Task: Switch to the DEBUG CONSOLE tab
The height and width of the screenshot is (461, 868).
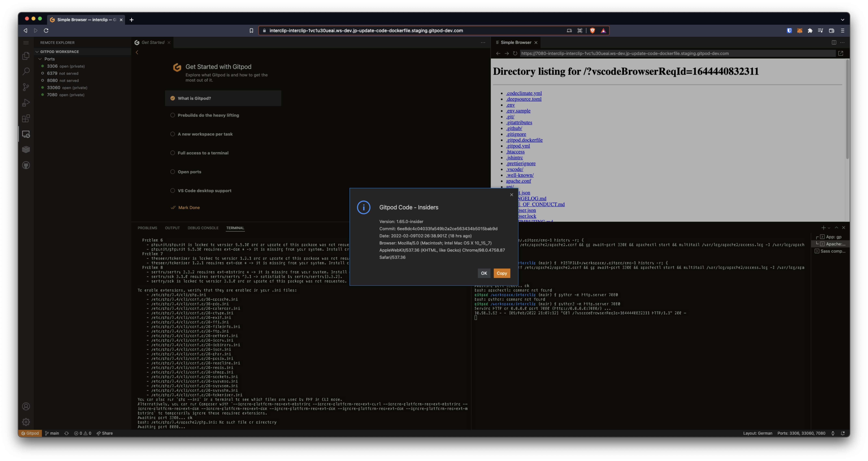Action: point(203,228)
